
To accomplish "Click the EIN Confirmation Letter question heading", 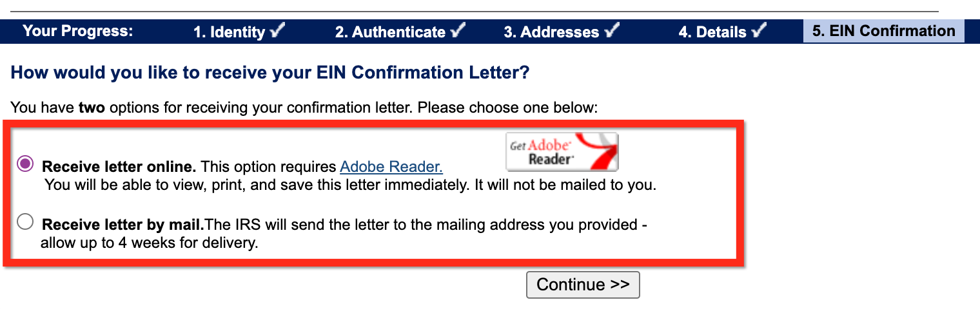I will [270, 73].
